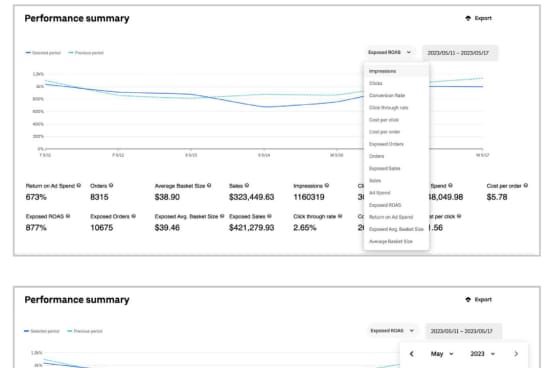Image resolution: width=552 pixels, height=368 pixels.
Task: Click the info icon beside the per click label
Action: 459,216
